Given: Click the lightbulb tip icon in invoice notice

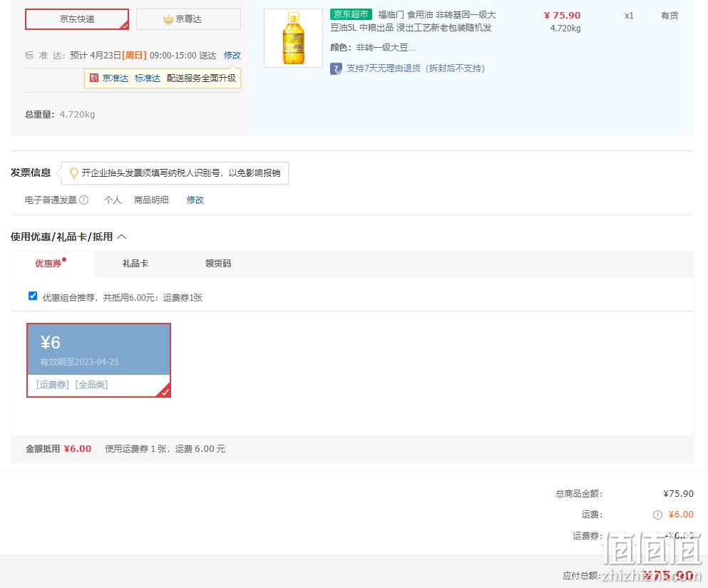Looking at the screenshot, I should tap(73, 172).
